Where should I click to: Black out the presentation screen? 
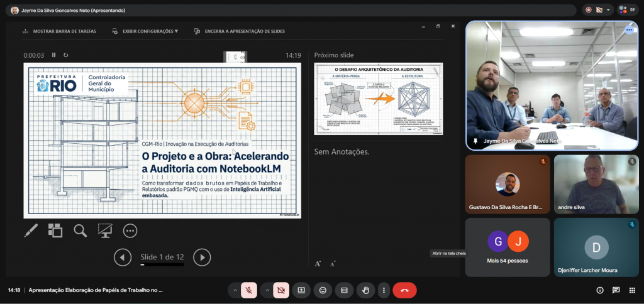point(105,231)
